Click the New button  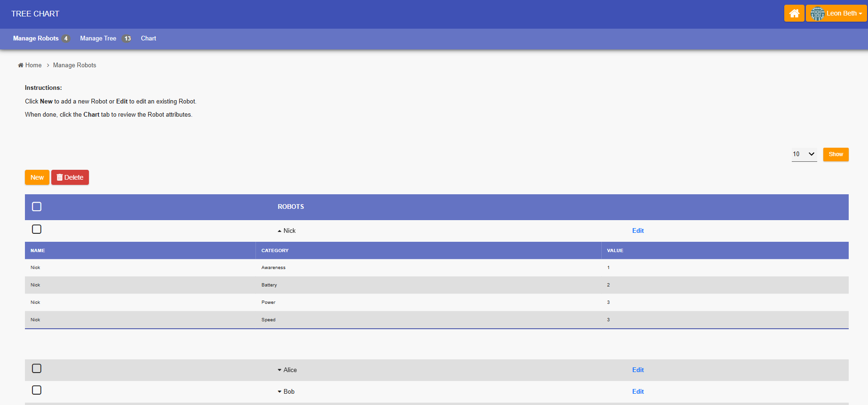point(37,177)
